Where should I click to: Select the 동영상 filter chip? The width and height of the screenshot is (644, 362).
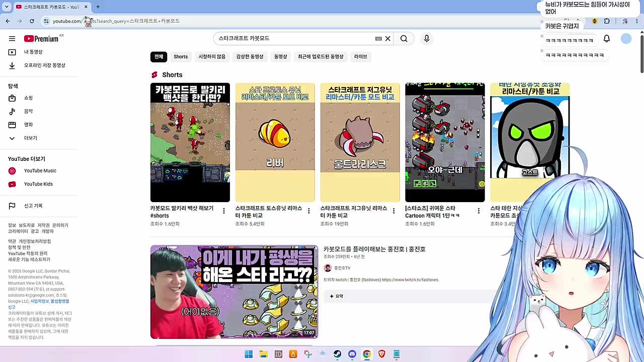tap(281, 57)
